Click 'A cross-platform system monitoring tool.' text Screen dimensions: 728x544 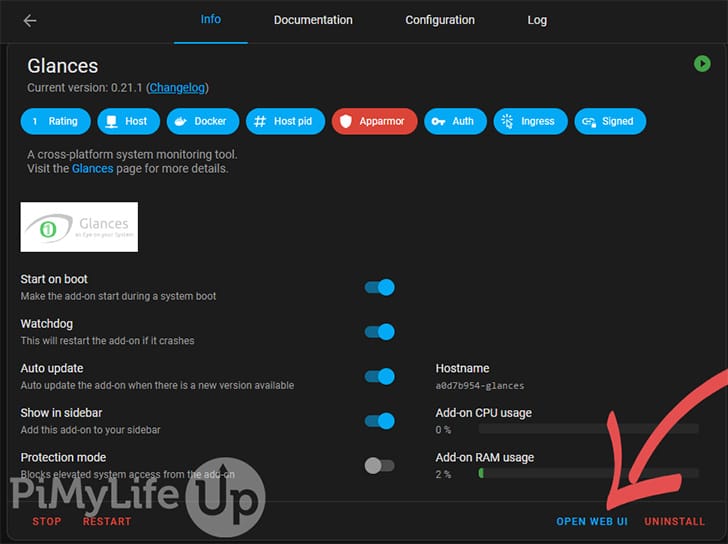click(x=132, y=155)
